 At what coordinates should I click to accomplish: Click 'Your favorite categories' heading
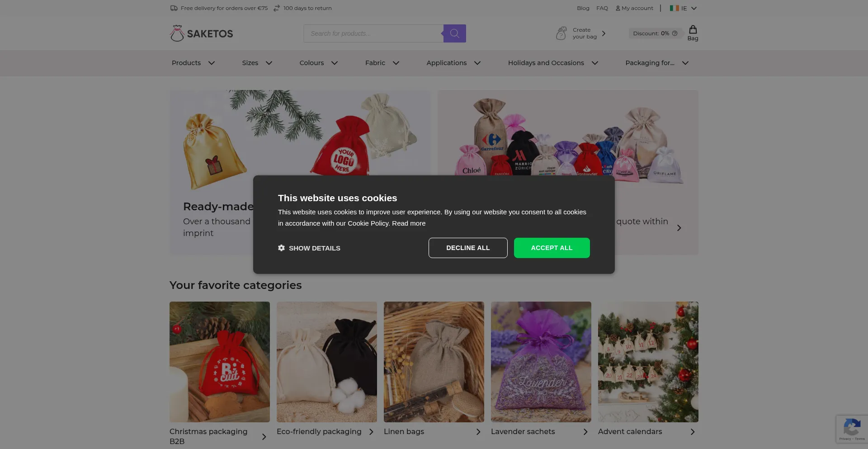tap(236, 285)
